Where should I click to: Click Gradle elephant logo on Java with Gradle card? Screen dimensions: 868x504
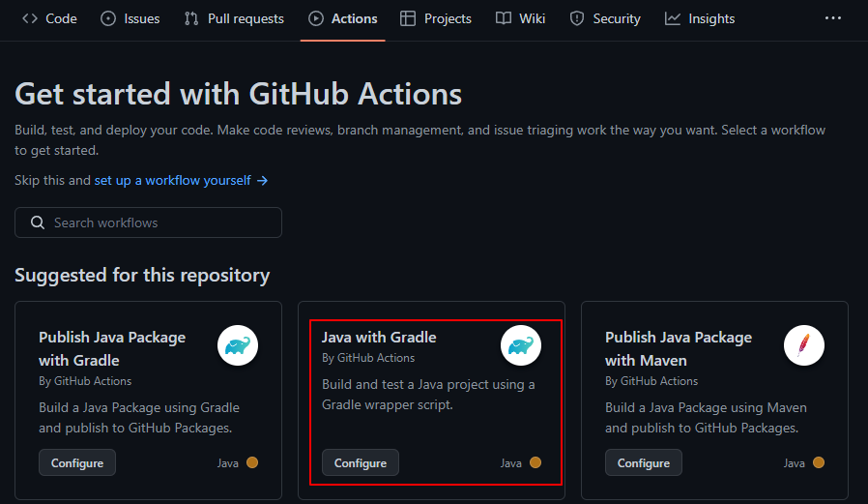click(x=521, y=345)
